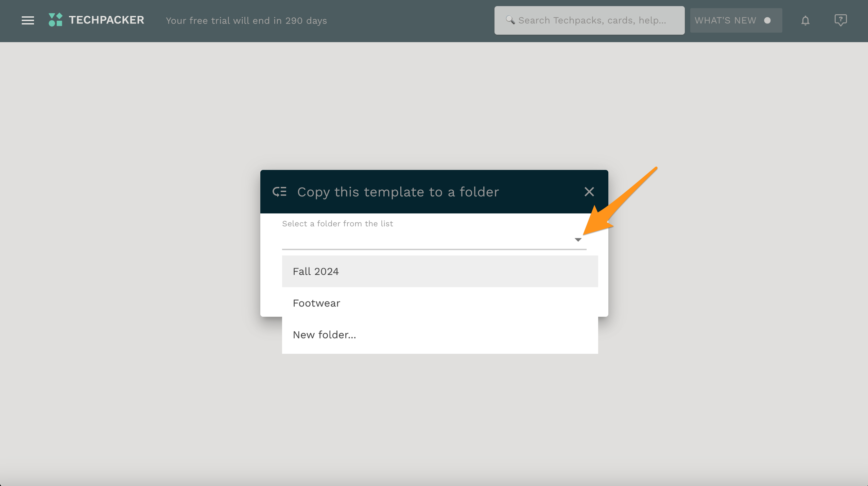The width and height of the screenshot is (868, 486).
Task: Open the WHAT'S NEW panel
Action: [725, 20]
